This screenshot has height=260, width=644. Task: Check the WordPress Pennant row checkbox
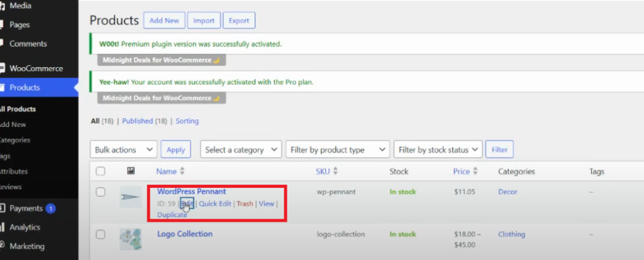pos(101,192)
